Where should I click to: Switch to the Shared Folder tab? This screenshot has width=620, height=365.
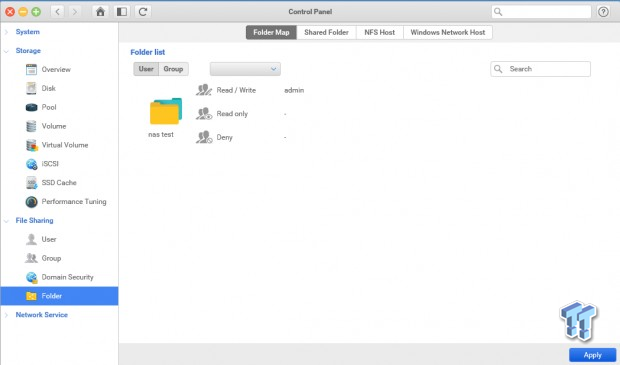(x=326, y=32)
